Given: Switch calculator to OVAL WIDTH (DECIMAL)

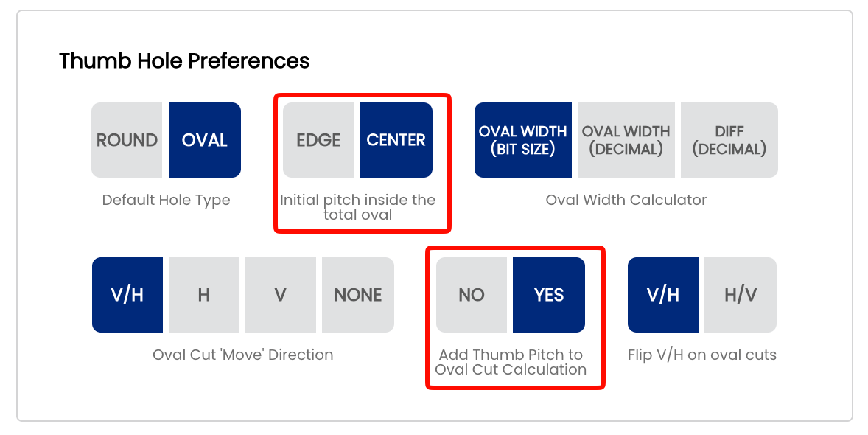Looking at the screenshot, I should tap(626, 140).
